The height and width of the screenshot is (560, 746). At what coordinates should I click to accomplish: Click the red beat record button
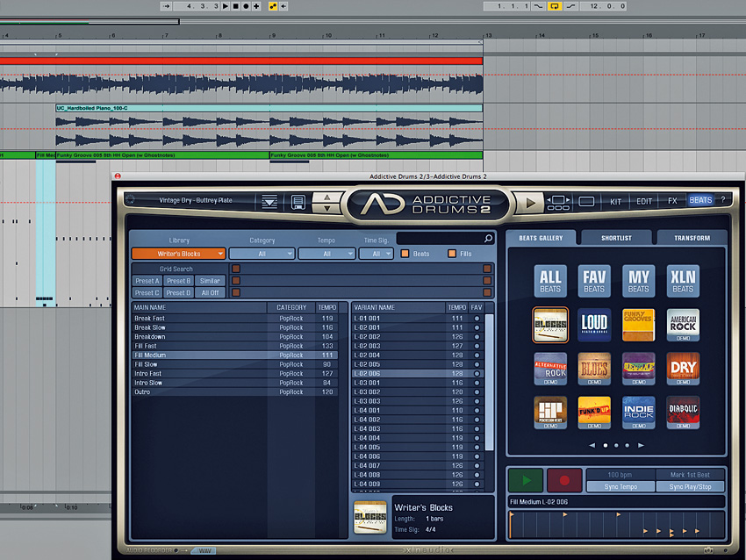pyautogui.click(x=564, y=480)
